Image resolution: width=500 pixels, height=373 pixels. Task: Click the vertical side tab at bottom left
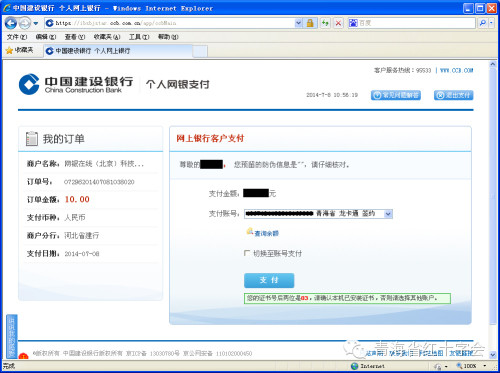pyautogui.click(x=12, y=336)
